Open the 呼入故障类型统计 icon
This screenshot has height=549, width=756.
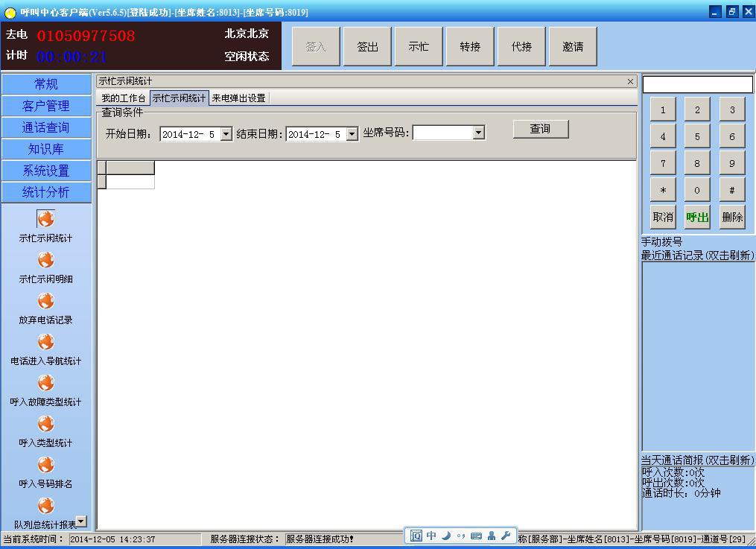pyautogui.click(x=46, y=383)
